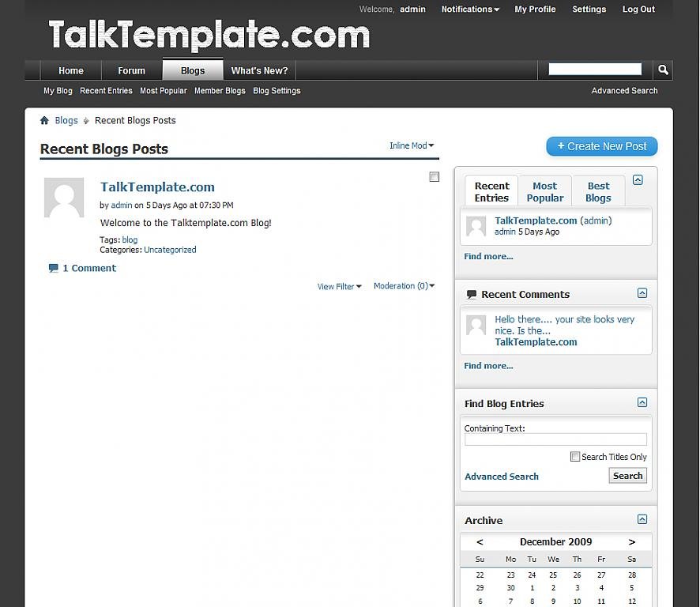Screen dimensions: 700x607
Task: Click the TalkTemplate.com site logo
Action: [209, 35]
